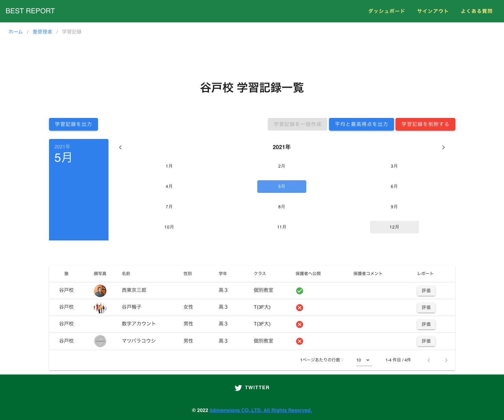Image resolution: width=504 pixels, height=420 pixels.
Task: Open 評価 report for 谷戸梅子
Action: (x=426, y=308)
